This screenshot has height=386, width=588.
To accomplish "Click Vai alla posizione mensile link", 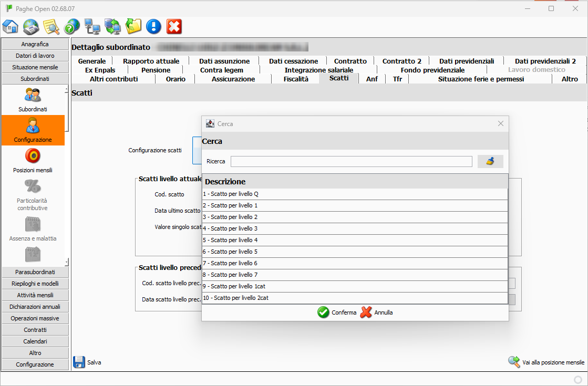I will click(x=546, y=362).
